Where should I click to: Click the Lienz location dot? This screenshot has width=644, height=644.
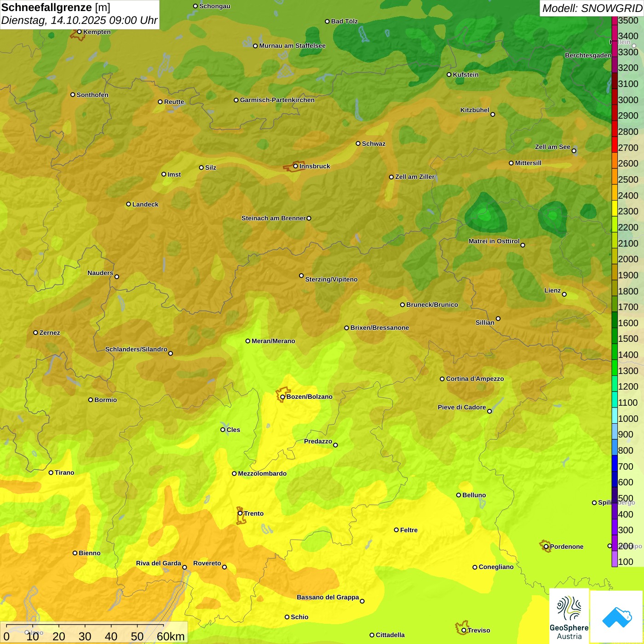coord(564,294)
